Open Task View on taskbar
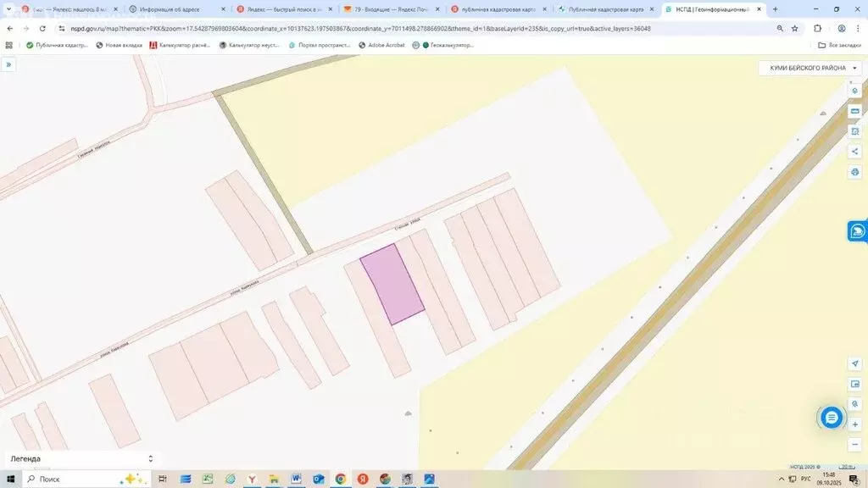The height and width of the screenshot is (488, 868). [x=162, y=480]
